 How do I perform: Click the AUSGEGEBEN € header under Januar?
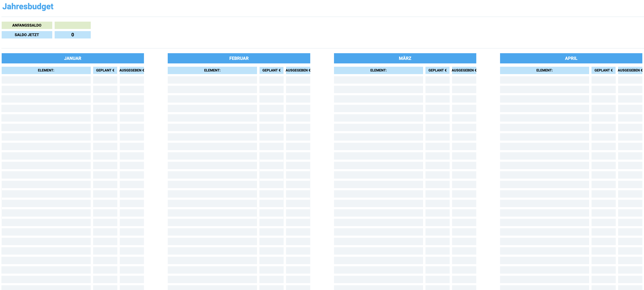click(x=132, y=70)
